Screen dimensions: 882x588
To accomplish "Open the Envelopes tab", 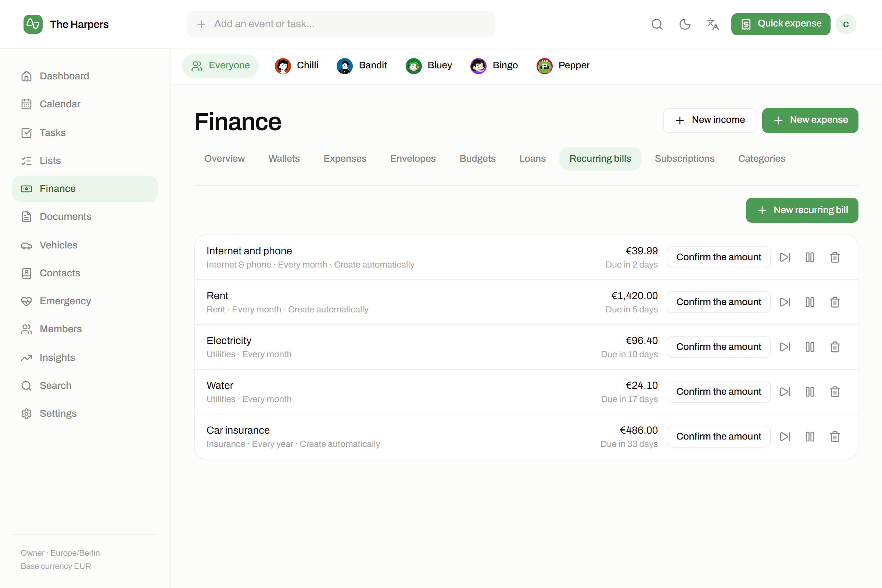I will pyautogui.click(x=413, y=159).
